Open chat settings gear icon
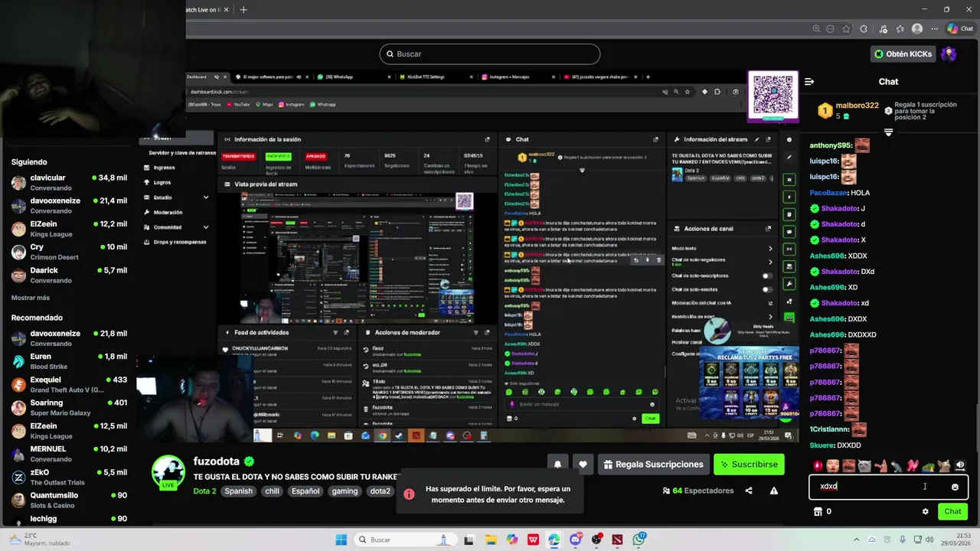The height and width of the screenshot is (551, 980). 925,511
